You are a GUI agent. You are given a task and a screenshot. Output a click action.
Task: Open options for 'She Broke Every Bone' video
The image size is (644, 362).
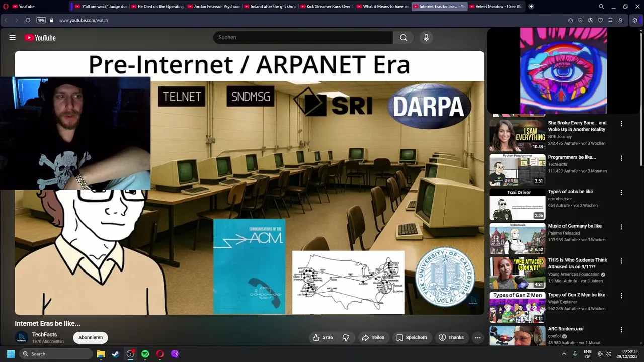[x=621, y=124]
